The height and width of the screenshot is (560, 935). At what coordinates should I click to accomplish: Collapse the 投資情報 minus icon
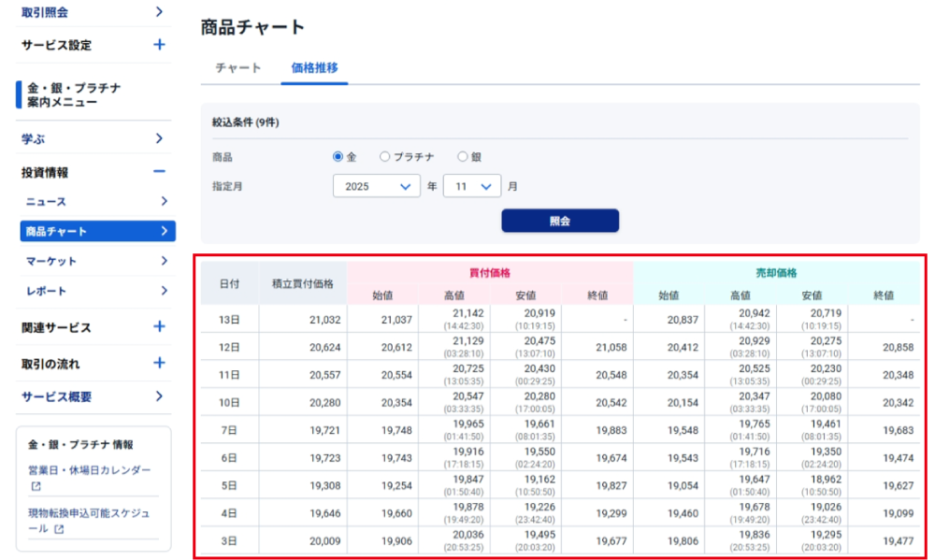(159, 172)
